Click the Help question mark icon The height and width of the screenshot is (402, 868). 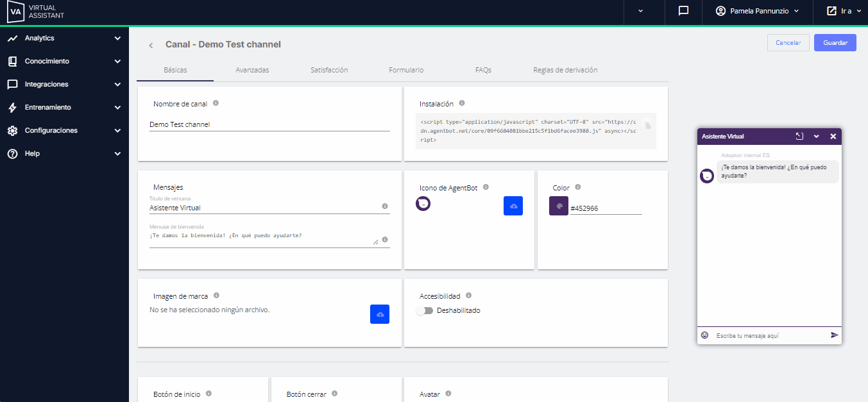tap(12, 154)
